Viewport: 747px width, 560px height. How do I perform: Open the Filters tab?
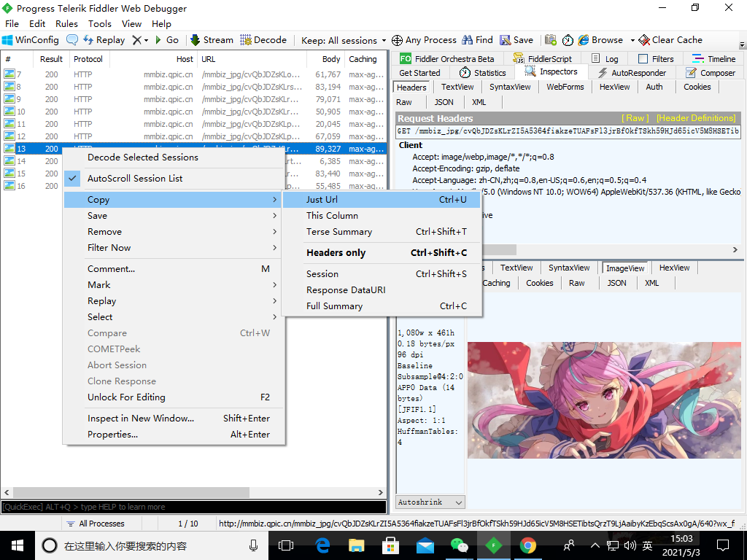[656, 58]
